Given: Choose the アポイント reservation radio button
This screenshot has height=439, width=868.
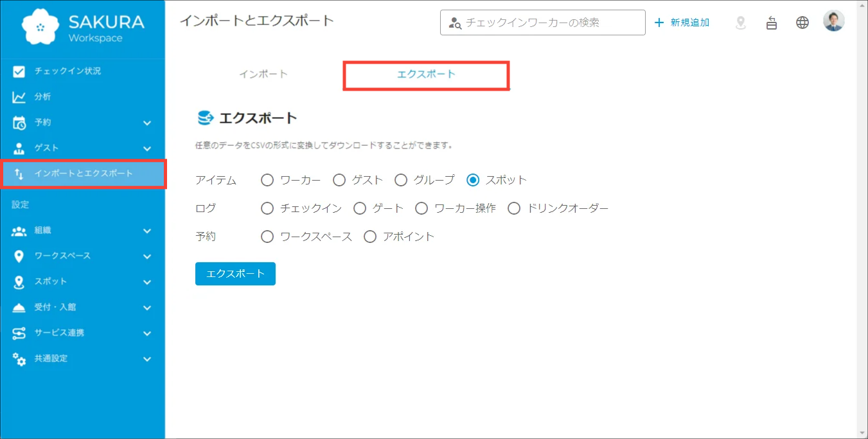Looking at the screenshot, I should (x=370, y=237).
